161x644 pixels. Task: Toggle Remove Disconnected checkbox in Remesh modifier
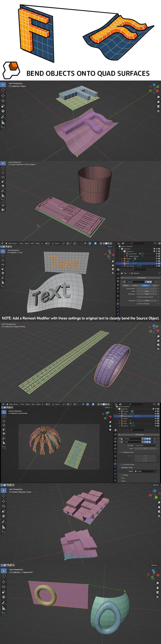click(137, 297)
